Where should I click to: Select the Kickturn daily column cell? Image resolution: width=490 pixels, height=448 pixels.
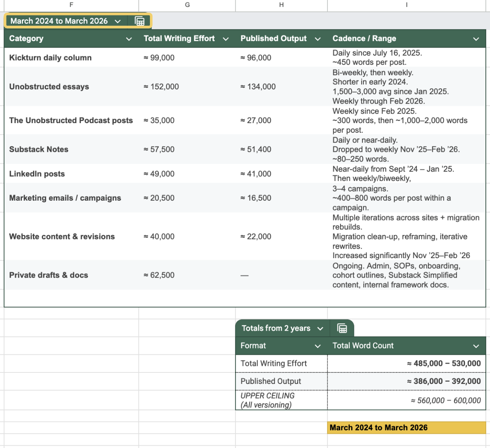coord(50,58)
